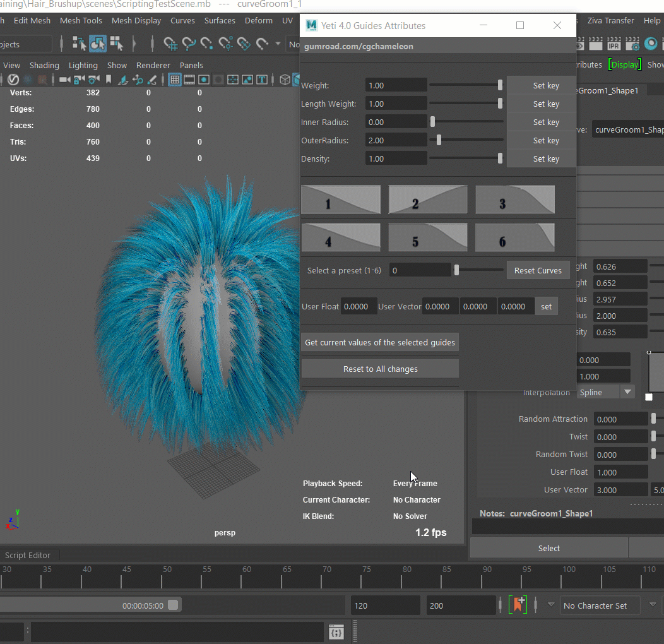The height and width of the screenshot is (644, 664).
Task: Toggle lock camera icon
Action: (79, 79)
